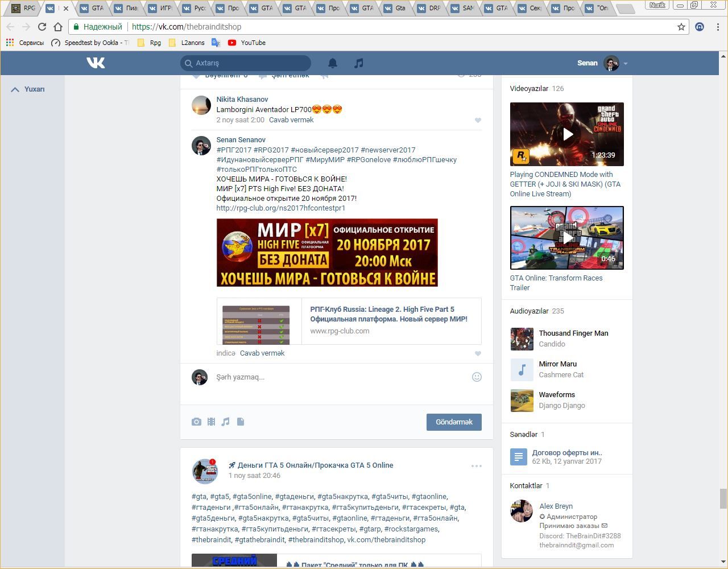728x569 pixels.
Task: Click the Şərh yazmaq comment field
Action: tap(341, 377)
